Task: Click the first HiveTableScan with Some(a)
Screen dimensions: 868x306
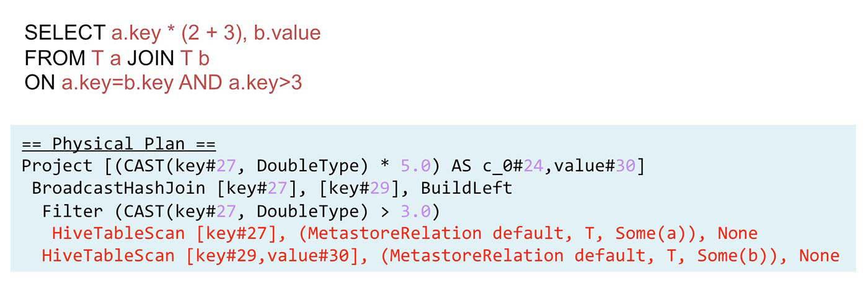Action: click(x=405, y=234)
